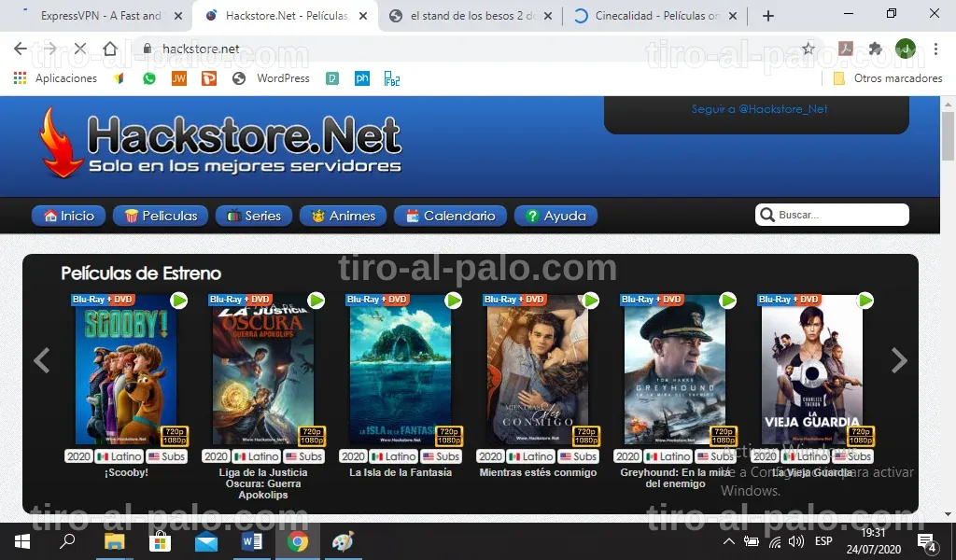Go to the Inicio menu button
Viewport: 956px width, 560px height.
[69, 216]
